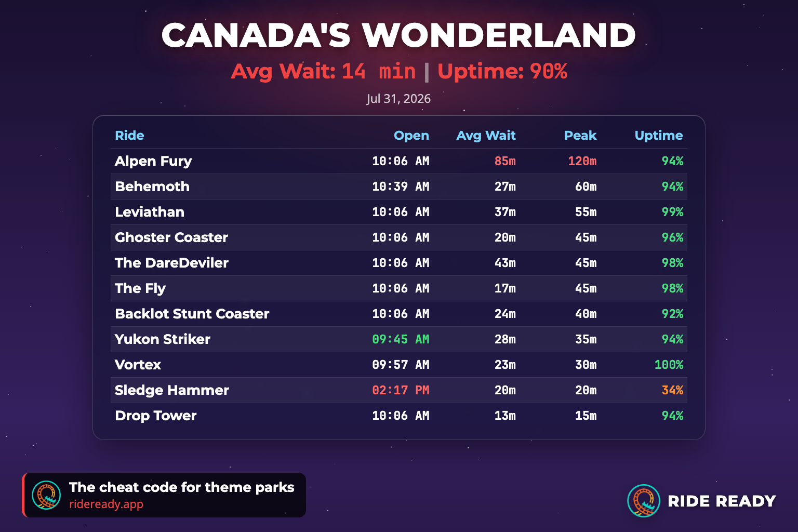Click the RIDE READY brand text
The height and width of the screenshot is (532, 798).
(x=722, y=501)
